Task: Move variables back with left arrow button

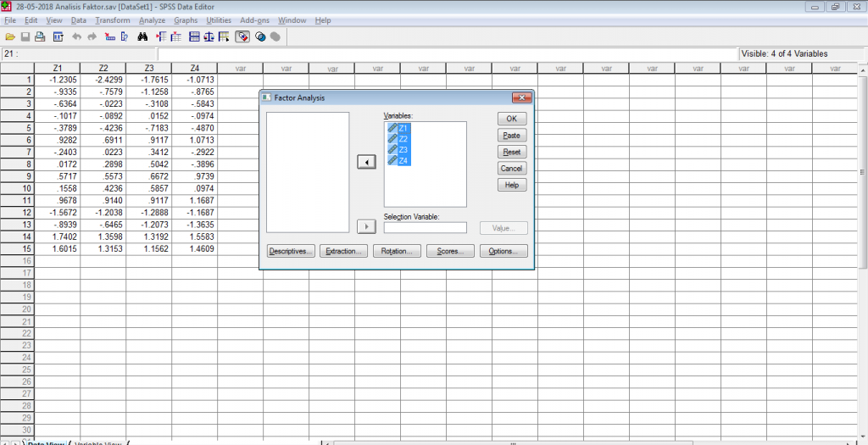Action: click(x=366, y=162)
